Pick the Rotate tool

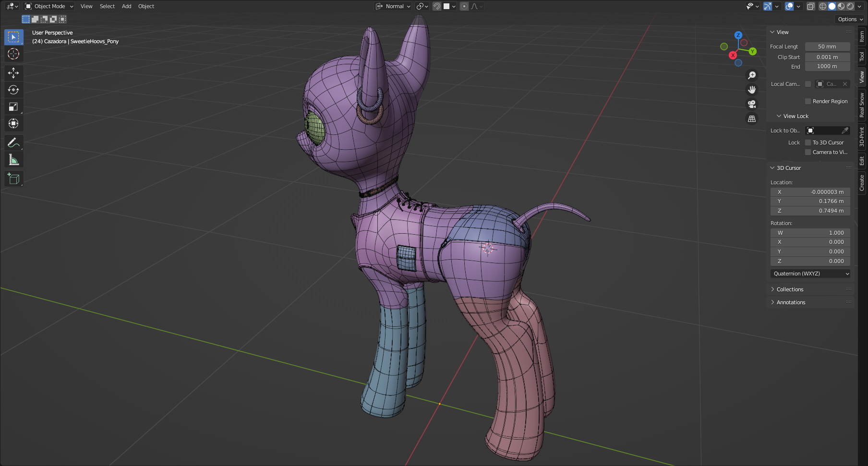point(13,90)
